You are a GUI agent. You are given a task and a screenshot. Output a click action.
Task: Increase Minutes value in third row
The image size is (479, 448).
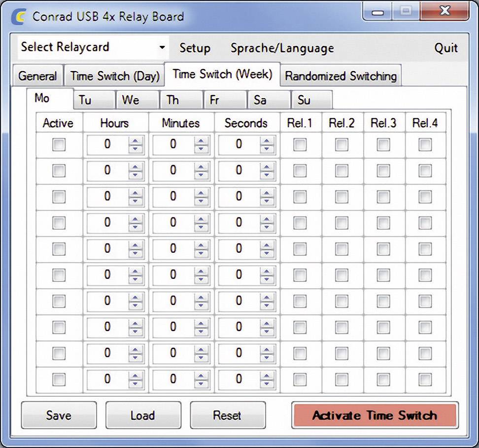click(201, 193)
